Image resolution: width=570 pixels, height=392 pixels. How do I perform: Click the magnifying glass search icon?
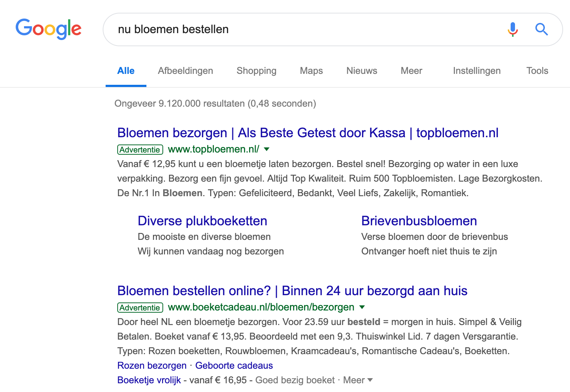click(x=541, y=29)
